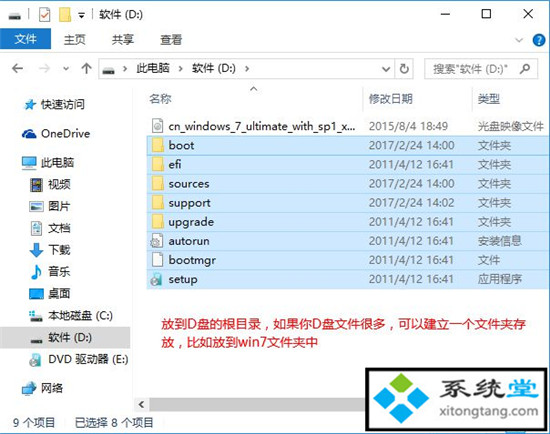This screenshot has height=434, width=550.
Task: Open the blue Help question mark
Action: tap(538, 40)
